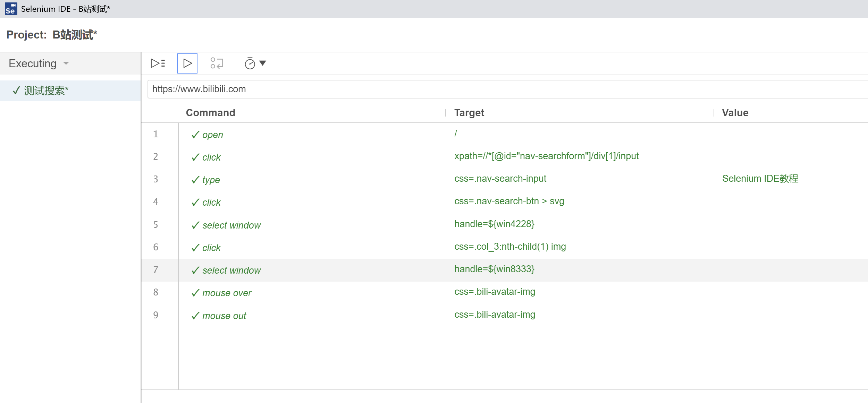Click the Run all tests icon
Screen dimensions: 868x403
[158, 63]
